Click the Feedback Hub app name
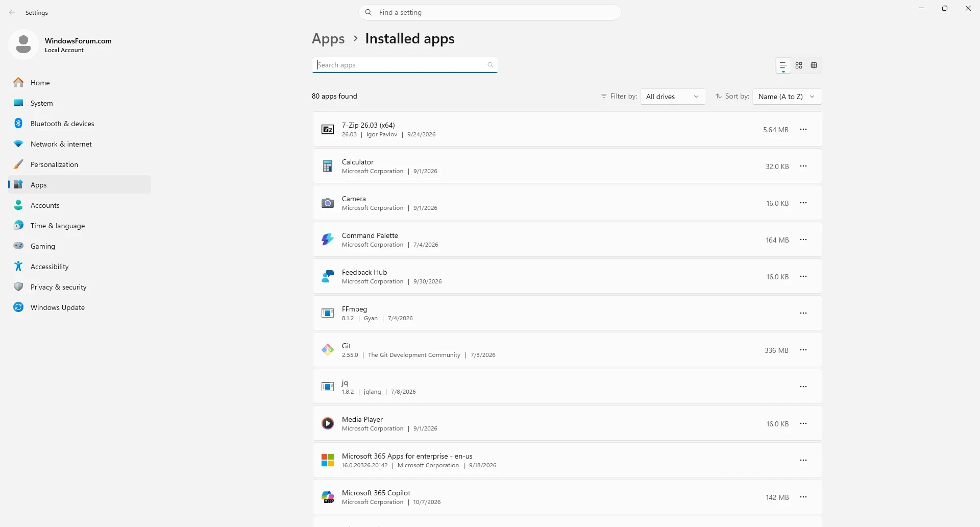 [x=364, y=272]
